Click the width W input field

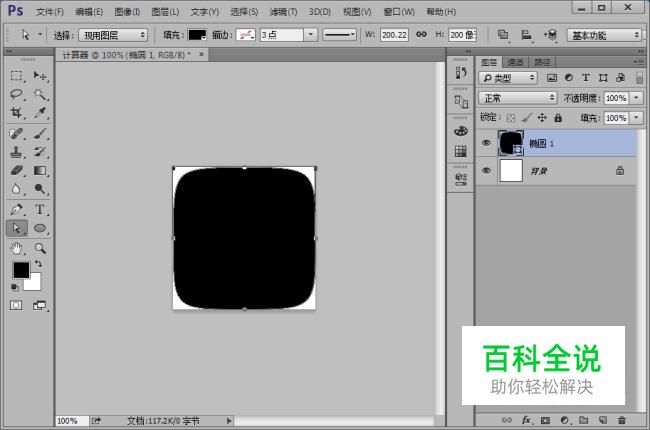(x=394, y=35)
